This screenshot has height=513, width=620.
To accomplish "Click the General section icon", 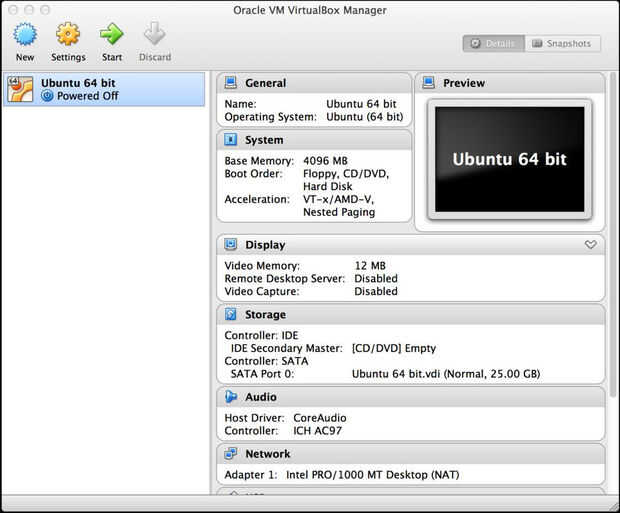I will 231,83.
